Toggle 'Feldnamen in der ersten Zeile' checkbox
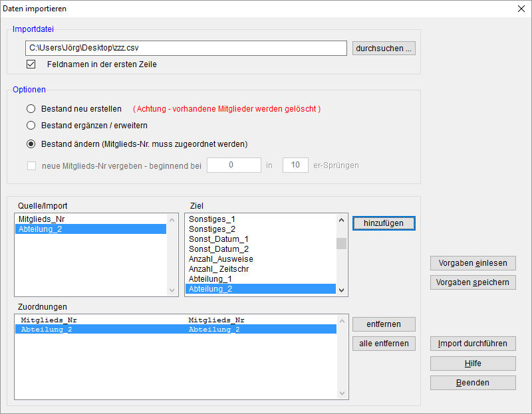532x414 pixels. (31, 64)
